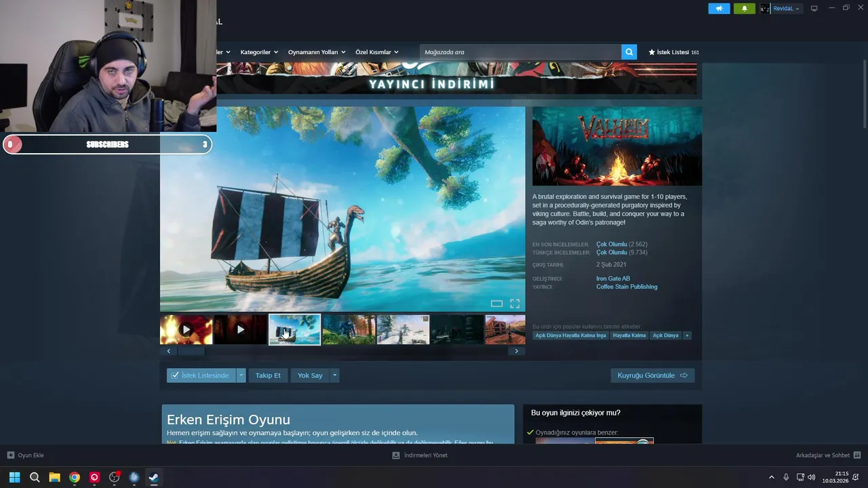Click the red Opera-style taskbar icon
This screenshot has height=488, width=868.
coord(94,477)
